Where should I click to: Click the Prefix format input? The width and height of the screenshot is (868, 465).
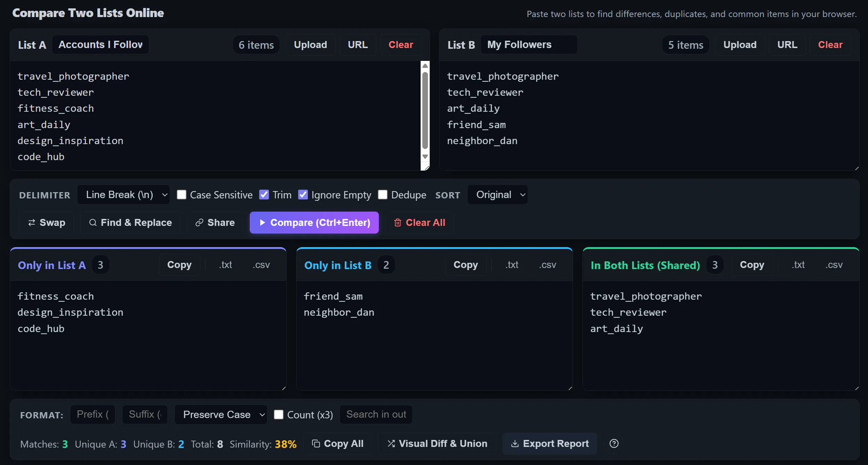click(93, 415)
